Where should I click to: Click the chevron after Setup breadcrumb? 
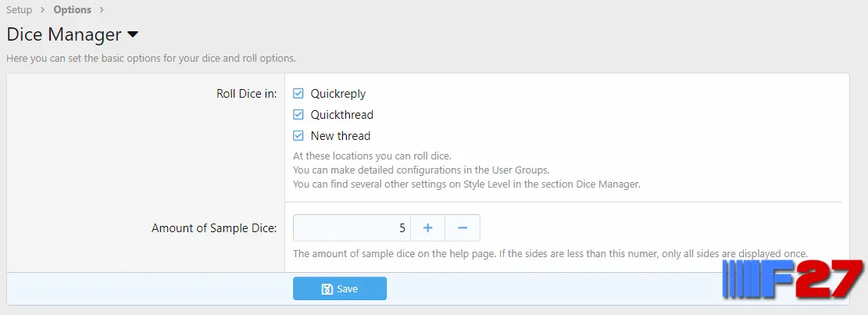pyautogui.click(x=43, y=10)
